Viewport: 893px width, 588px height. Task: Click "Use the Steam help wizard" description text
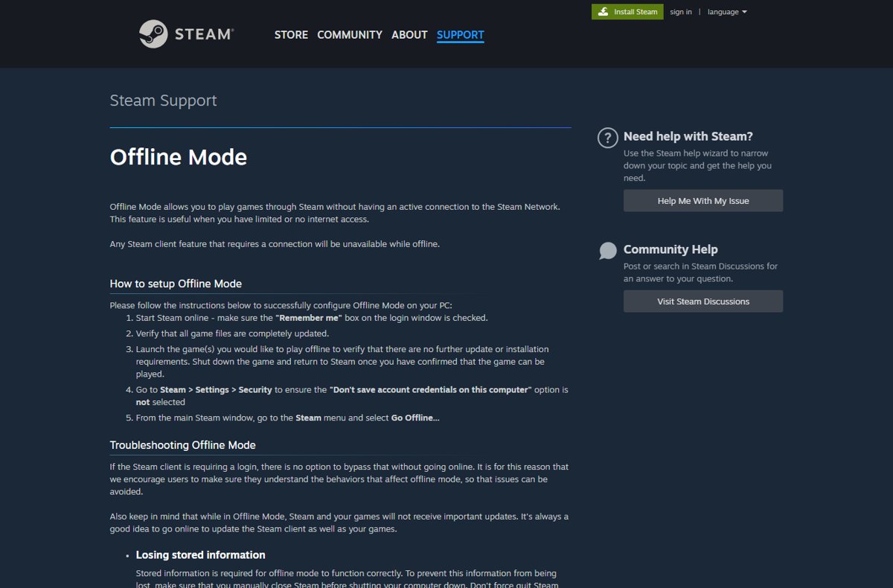[697, 166]
